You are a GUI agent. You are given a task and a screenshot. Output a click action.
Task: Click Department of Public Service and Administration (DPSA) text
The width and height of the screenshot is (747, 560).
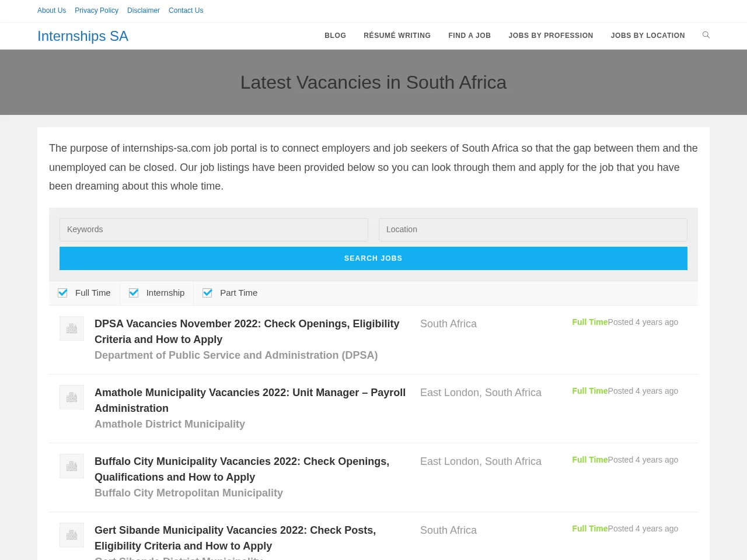(236, 355)
